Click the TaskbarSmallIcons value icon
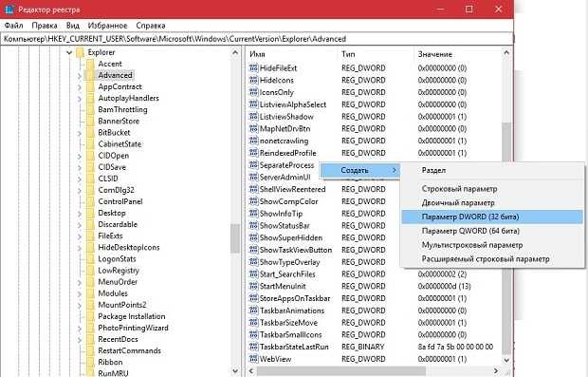Viewport: 588px width, 377px height. coord(253,334)
